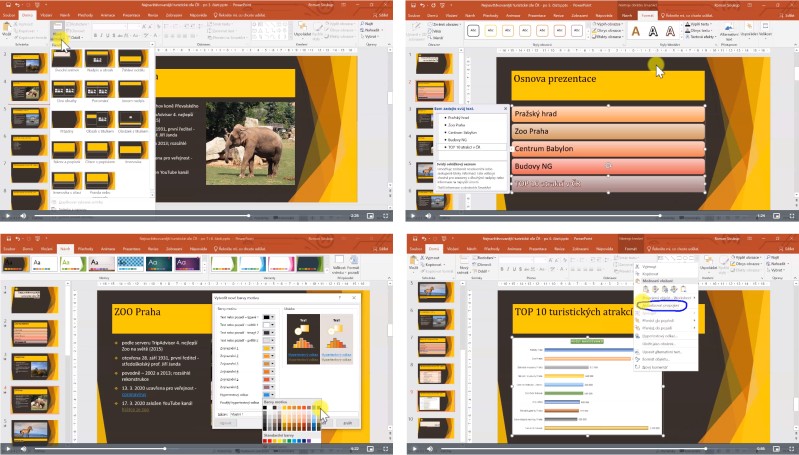Choose the Nadpis a obsah layout
The width and height of the screenshot is (799, 455).
[x=100, y=61]
